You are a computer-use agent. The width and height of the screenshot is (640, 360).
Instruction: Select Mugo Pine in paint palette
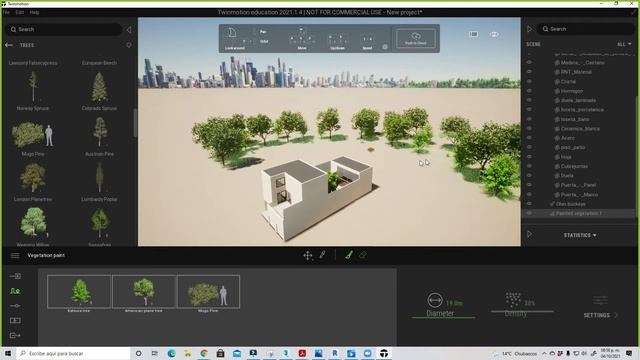[x=209, y=291]
